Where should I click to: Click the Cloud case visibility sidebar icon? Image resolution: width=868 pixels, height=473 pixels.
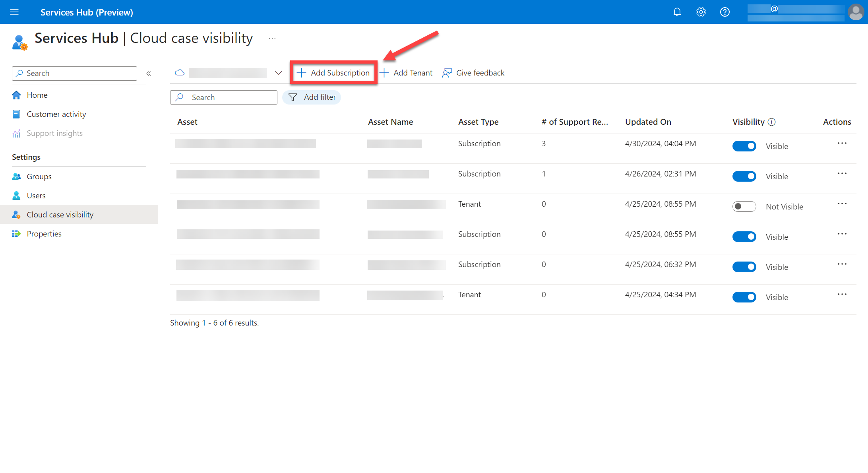pyautogui.click(x=16, y=214)
